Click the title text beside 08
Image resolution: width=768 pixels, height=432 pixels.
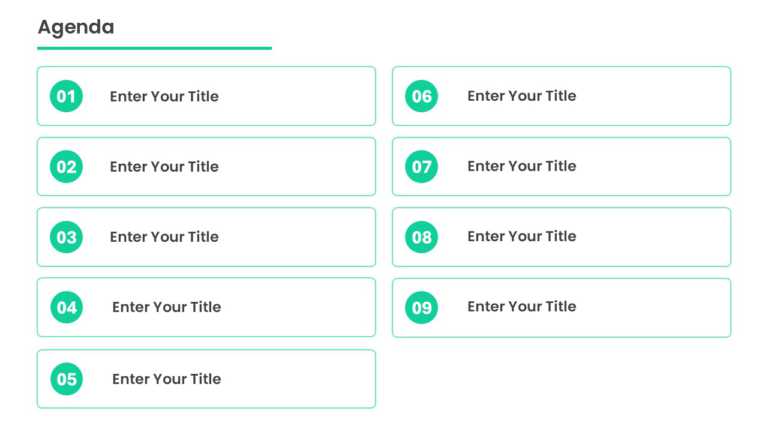[522, 236]
